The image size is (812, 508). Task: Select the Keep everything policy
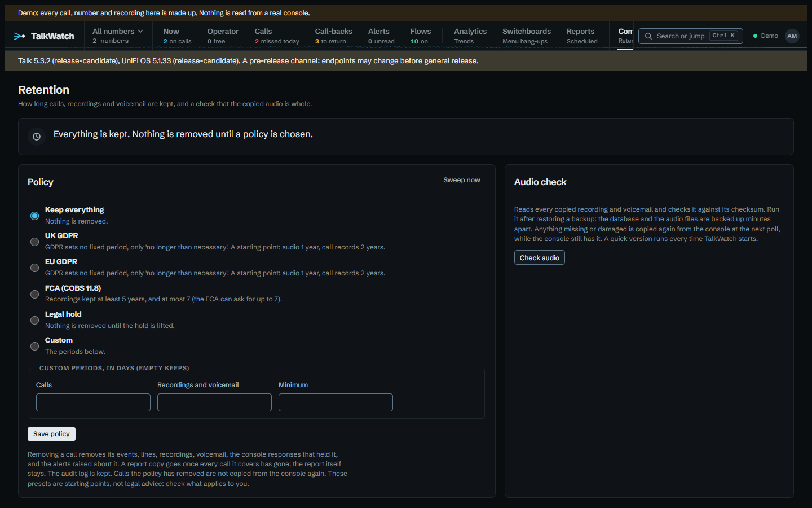pos(34,216)
